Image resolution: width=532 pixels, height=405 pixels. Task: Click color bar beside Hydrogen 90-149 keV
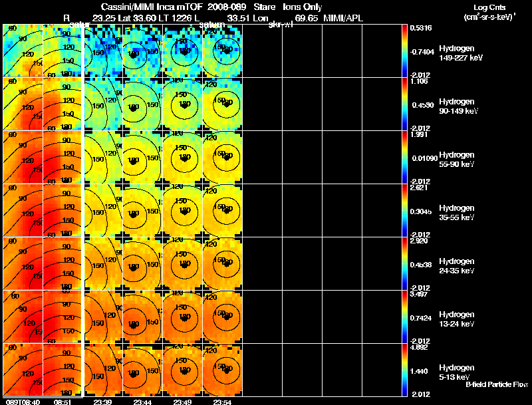point(404,104)
